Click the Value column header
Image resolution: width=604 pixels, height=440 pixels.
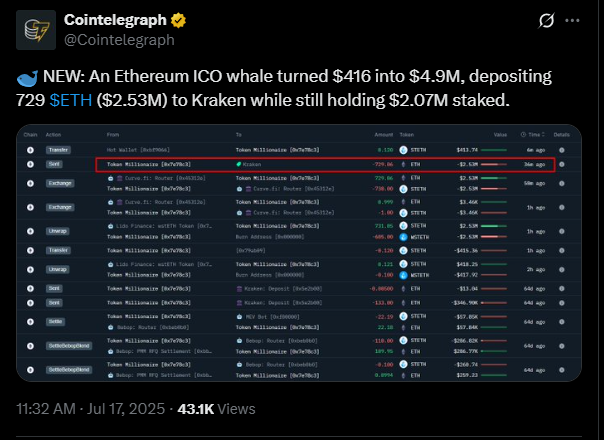pyautogui.click(x=500, y=134)
